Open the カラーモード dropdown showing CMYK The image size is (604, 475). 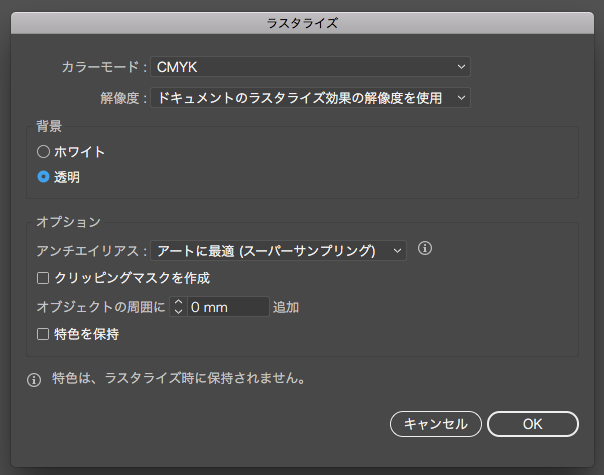(311, 67)
